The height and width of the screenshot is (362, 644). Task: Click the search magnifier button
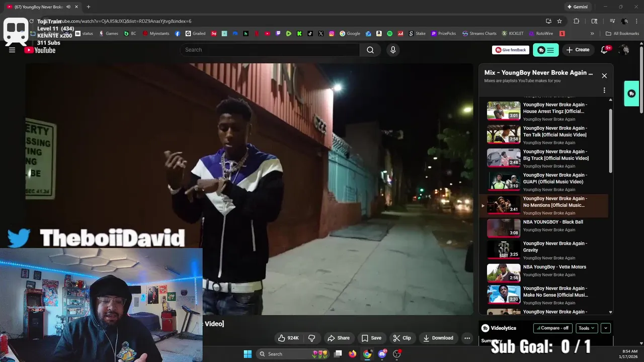(370, 50)
